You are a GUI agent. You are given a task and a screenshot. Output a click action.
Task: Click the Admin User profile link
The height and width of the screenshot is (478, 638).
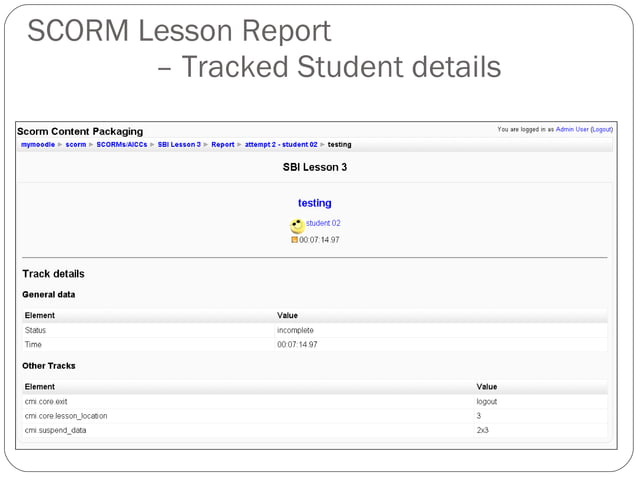[572, 129]
